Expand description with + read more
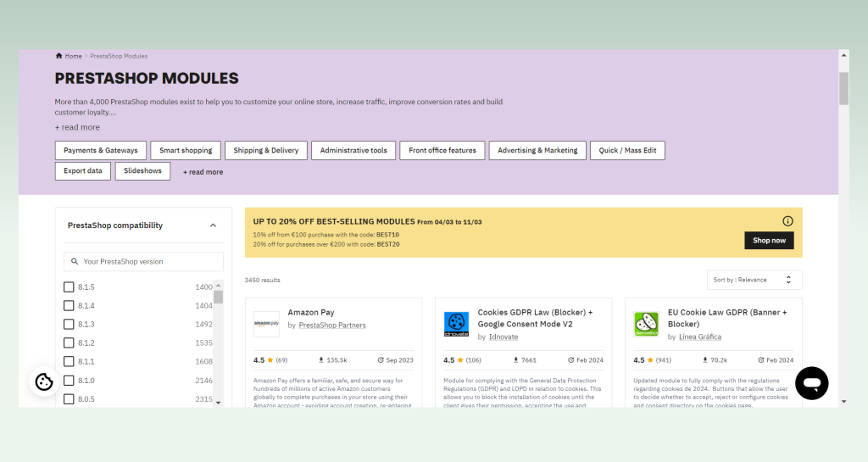 pyautogui.click(x=77, y=127)
